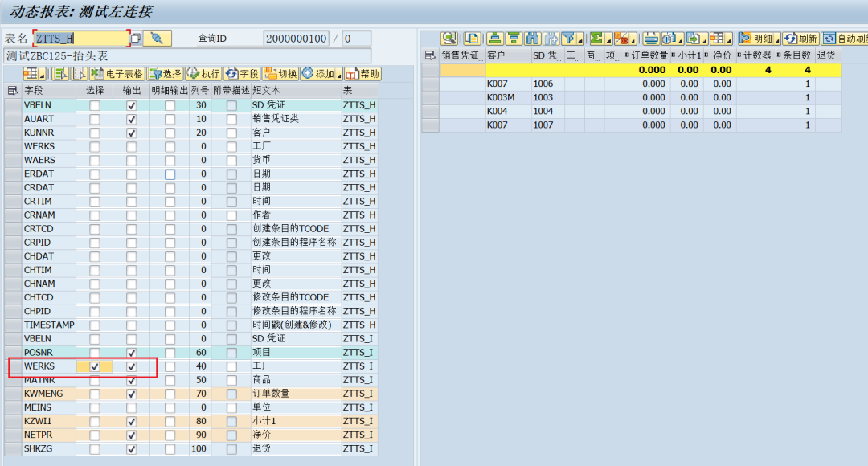Image resolution: width=868 pixels, height=466 pixels.
Task: Set a filter using the funnel icon
Action: point(568,39)
